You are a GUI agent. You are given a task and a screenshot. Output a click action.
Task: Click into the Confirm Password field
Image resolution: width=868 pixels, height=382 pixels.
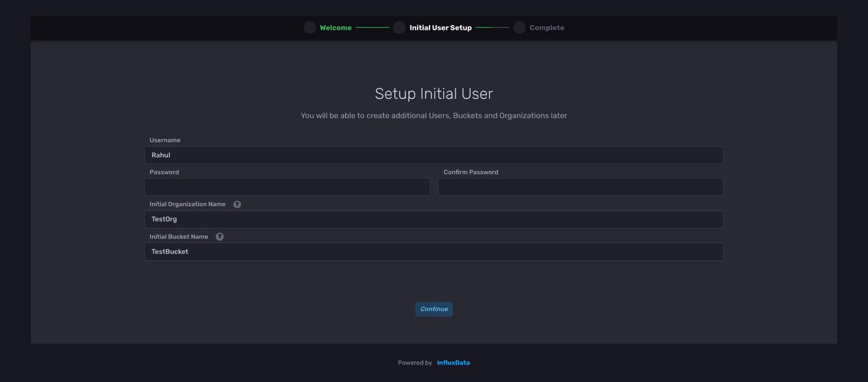point(580,187)
